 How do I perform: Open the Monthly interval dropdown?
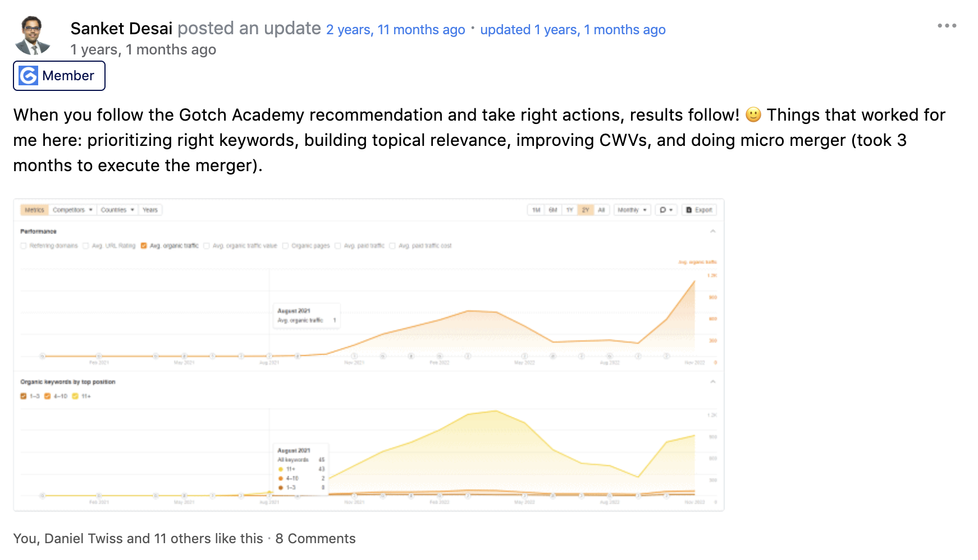point(632,210)
